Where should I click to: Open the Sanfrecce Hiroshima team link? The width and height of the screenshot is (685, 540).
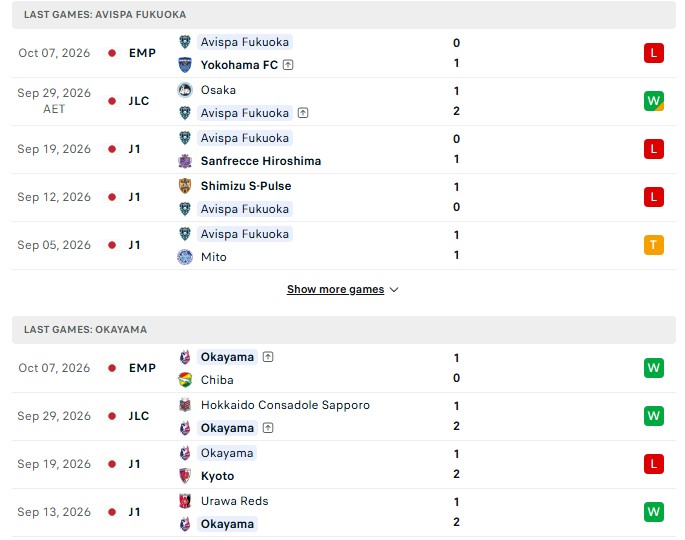point(261,161)
